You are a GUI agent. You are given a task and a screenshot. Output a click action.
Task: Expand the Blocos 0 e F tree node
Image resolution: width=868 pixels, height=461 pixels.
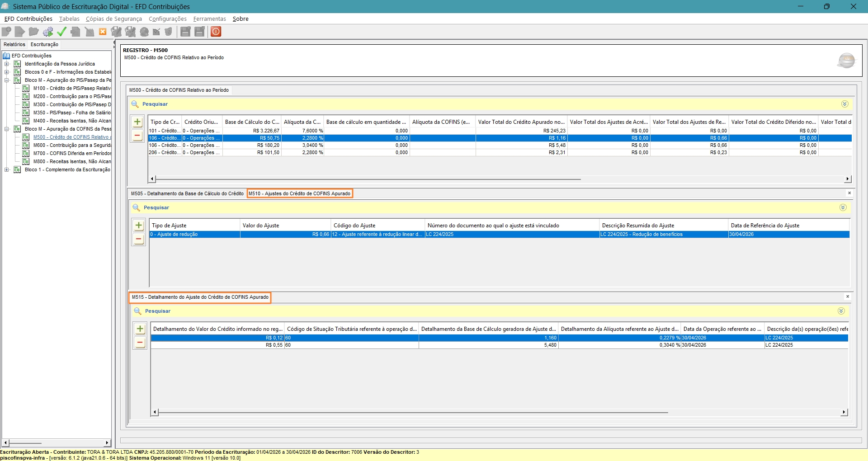point(7,72)
